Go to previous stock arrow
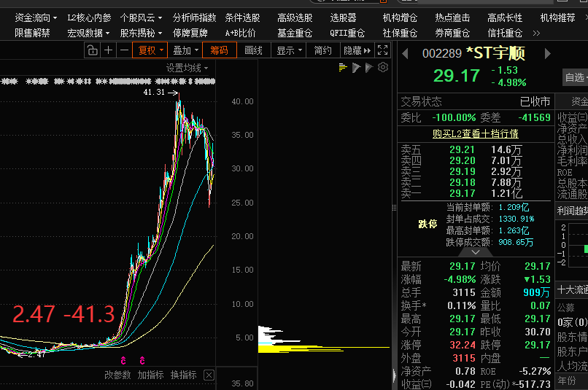Screen dimensions: 588x390 (405, 53)
